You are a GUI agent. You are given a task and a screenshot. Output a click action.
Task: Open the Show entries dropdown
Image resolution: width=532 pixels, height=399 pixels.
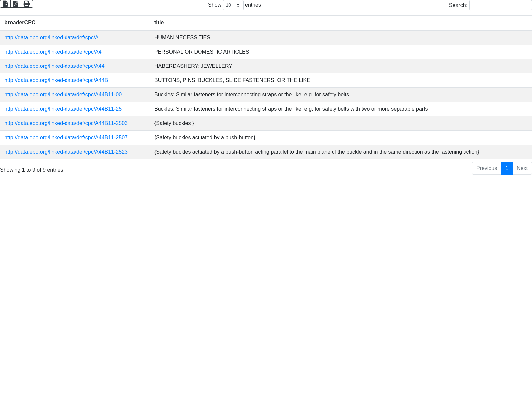(x=233, y=5)
